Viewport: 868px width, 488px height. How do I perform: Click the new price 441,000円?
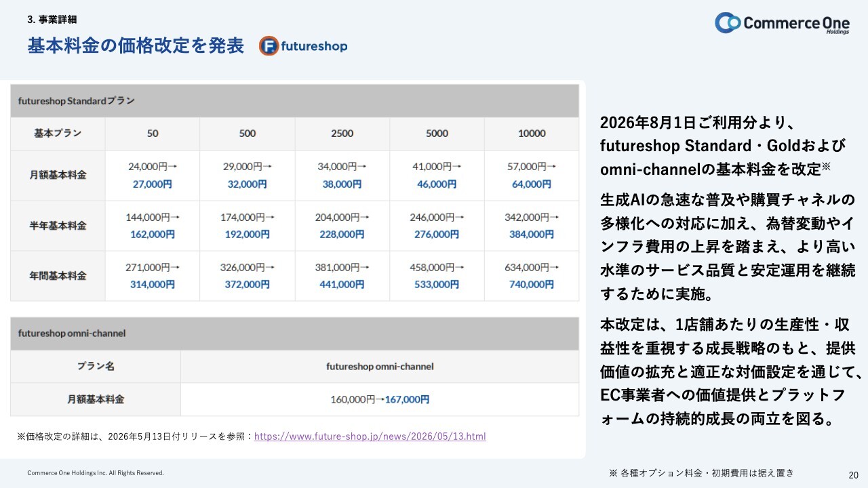(342, 285)
